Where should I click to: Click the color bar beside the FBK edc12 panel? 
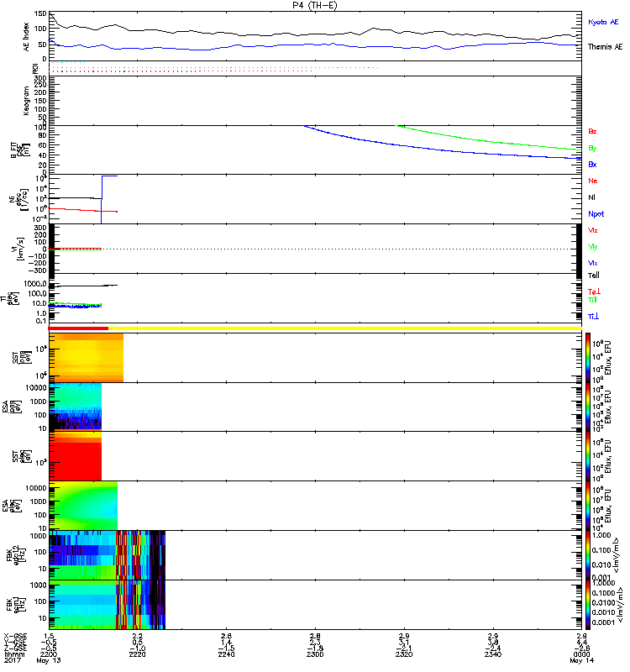point(587,555)
